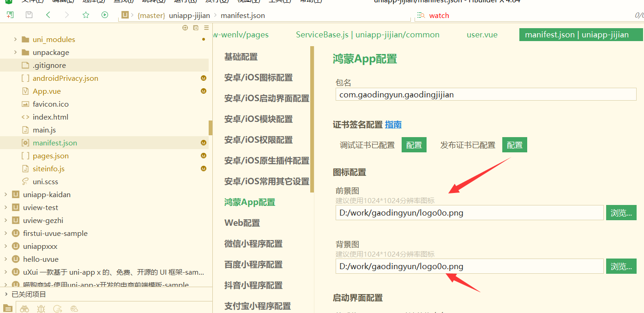Open 安卓/iOS启动界面配置 section
The image size is (644, 313).
coord(267,98)
